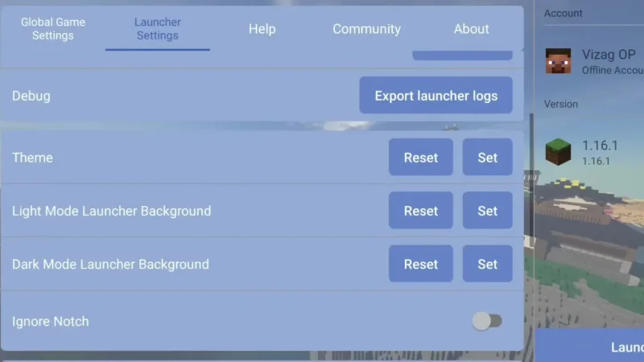
Task: Toggle the Ignore Notch switch
Action: pyautogui.click(x=487, y=321)
